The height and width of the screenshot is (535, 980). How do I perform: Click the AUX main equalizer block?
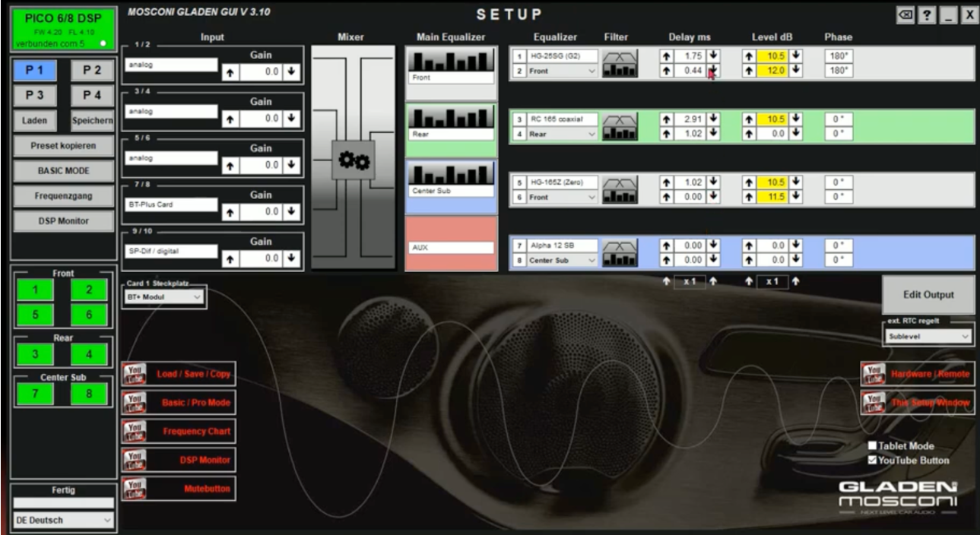(451, 244)
